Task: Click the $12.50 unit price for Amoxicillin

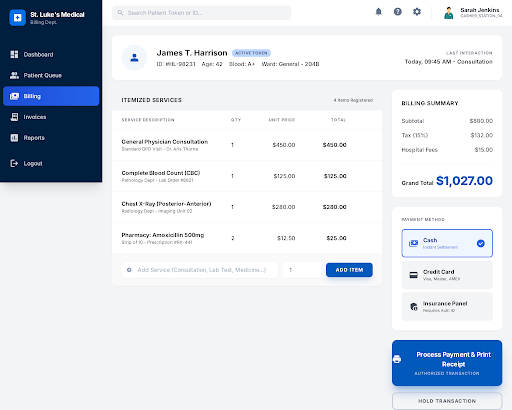Action: (x=286, y=238)
